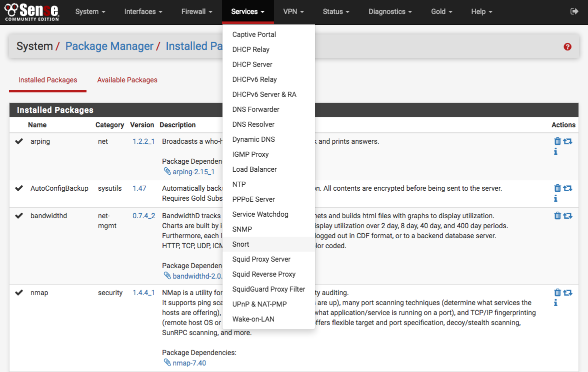Reinstall the arping package
This screenshot has width=588, height=372.
(x=567, y=141)
